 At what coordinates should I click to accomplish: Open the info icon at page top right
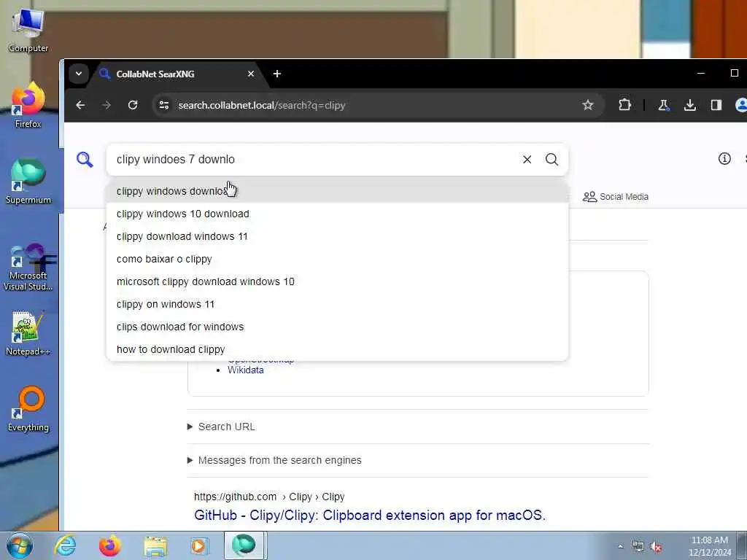[724, 158]
